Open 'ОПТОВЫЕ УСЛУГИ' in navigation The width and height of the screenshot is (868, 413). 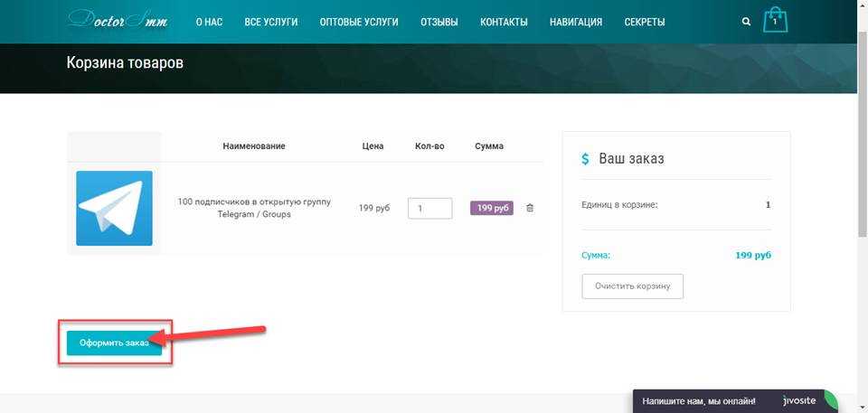tap(359, 22)
